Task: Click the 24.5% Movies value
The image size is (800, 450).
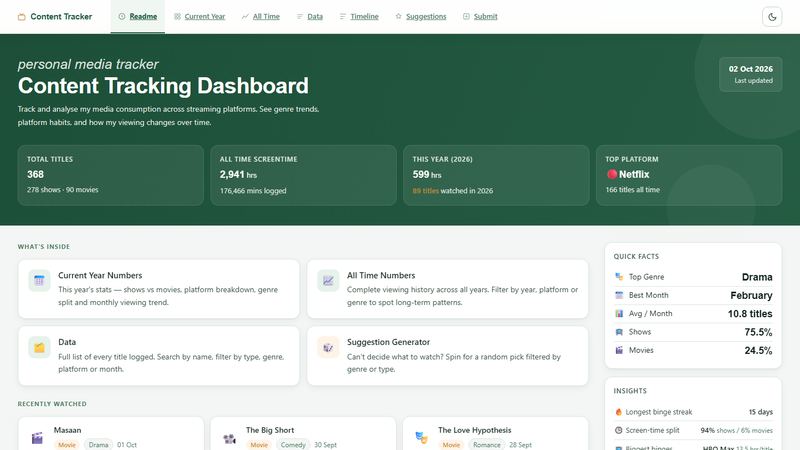Action: pyautogui.click(x=758, y=351)
